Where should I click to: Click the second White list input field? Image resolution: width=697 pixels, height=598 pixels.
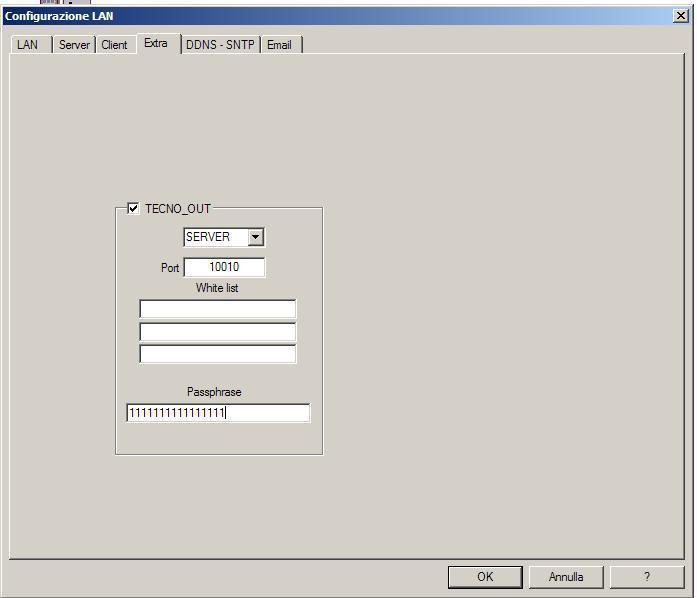tap(217, 332)
